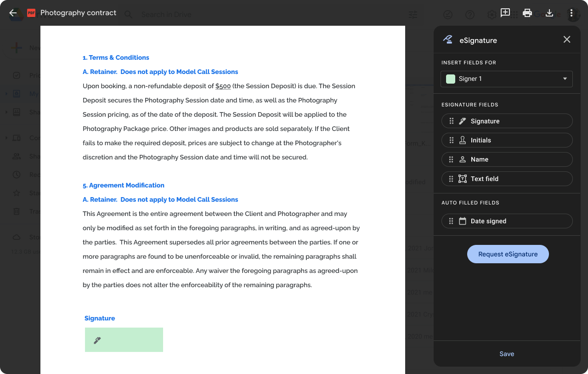588x374 pixels.
Task: Click the red PDF file icon
Action: click(x=31, y=13)
